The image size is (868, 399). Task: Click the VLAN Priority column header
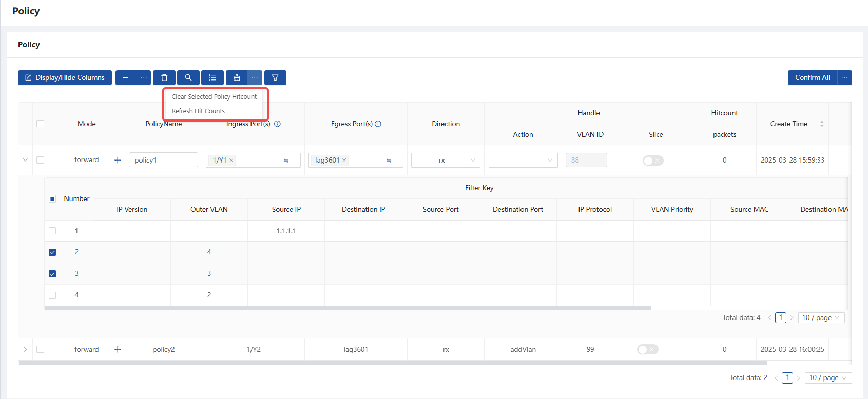coord(672,209)
